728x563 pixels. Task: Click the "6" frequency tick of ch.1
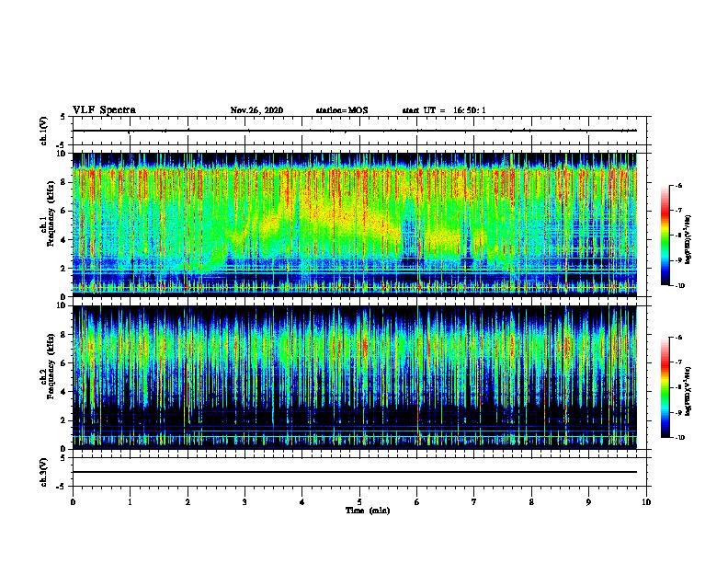pyautogui.click(x=63, y=211)
